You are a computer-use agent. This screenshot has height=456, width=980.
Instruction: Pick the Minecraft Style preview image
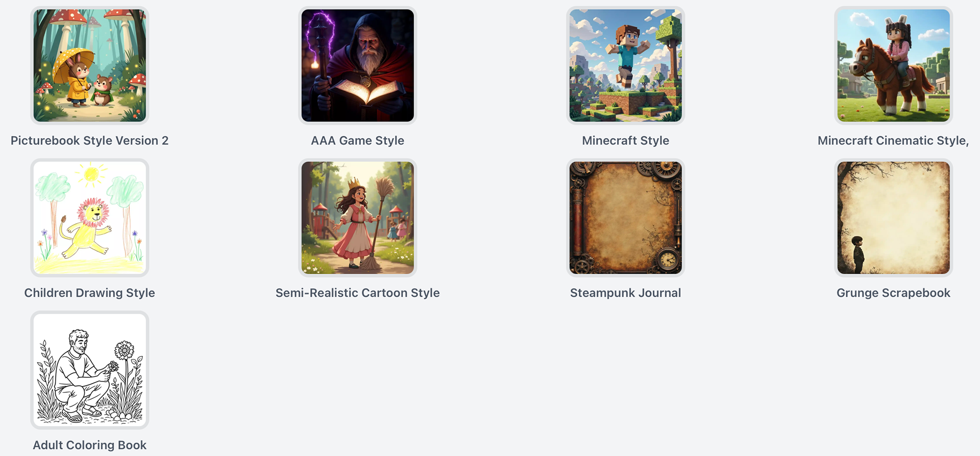coord(626,65)
